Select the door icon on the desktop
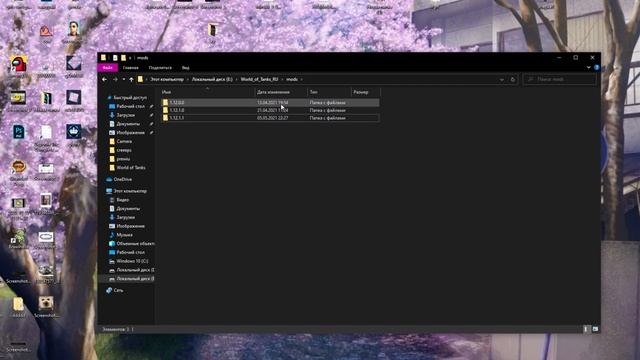 212,30
